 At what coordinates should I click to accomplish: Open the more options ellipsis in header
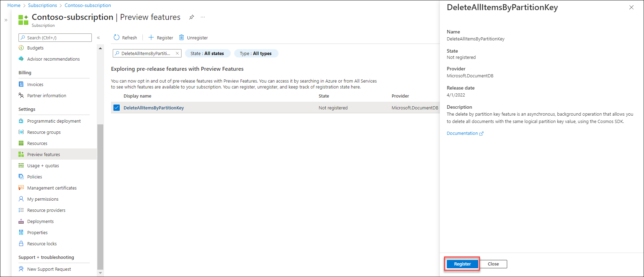click(x=203, y=17)
